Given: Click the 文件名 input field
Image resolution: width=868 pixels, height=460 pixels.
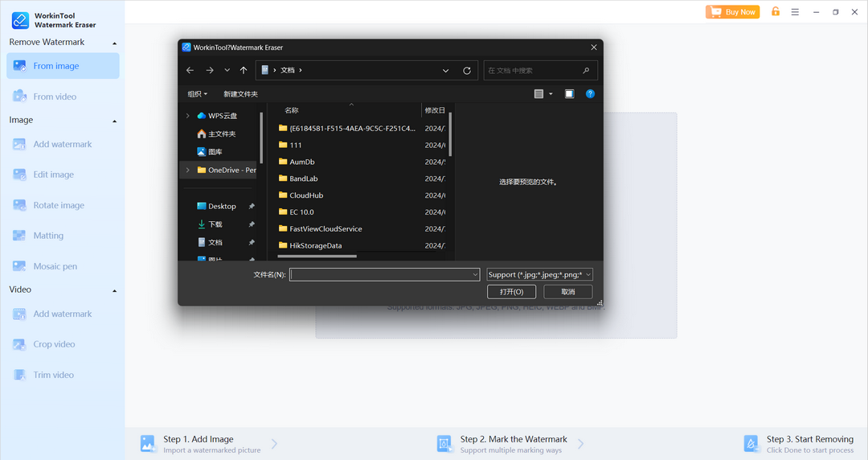Looking at the screenshot, I should 384,274.
